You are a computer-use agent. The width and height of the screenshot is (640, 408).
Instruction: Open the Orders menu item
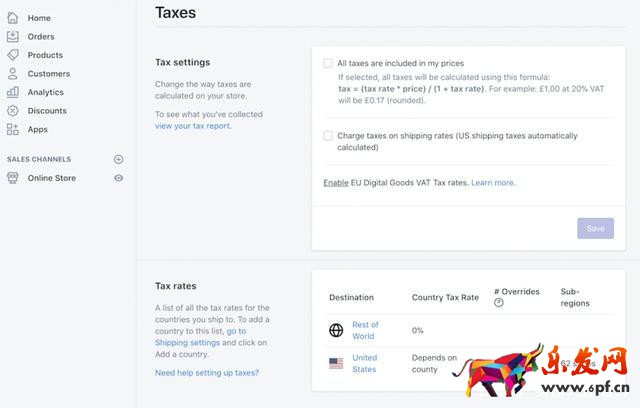click(x=41, y=36)
